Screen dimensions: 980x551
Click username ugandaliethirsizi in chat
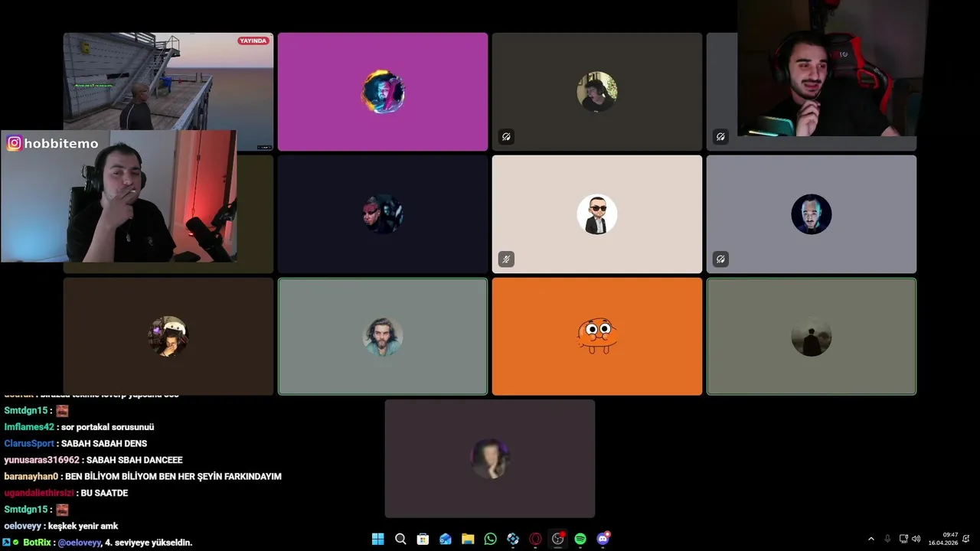(x=39, y=493)
